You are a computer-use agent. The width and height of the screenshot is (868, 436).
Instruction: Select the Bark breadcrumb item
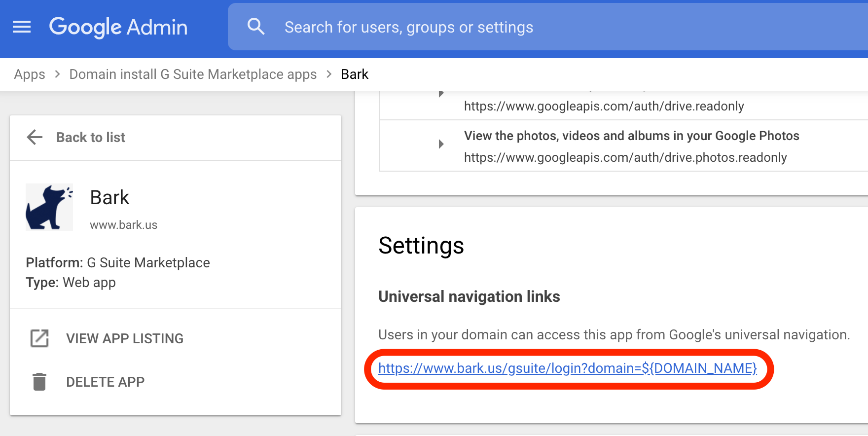click(x=355, y=74)
